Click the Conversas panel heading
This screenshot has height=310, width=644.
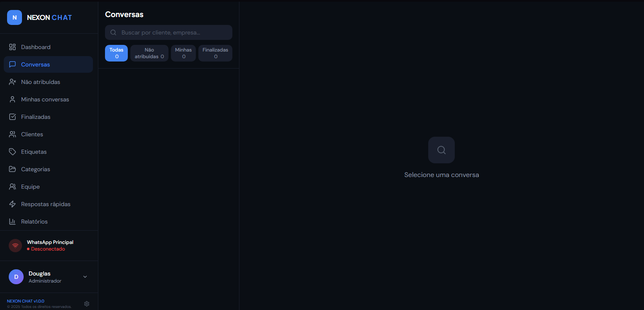coord(124,15)
